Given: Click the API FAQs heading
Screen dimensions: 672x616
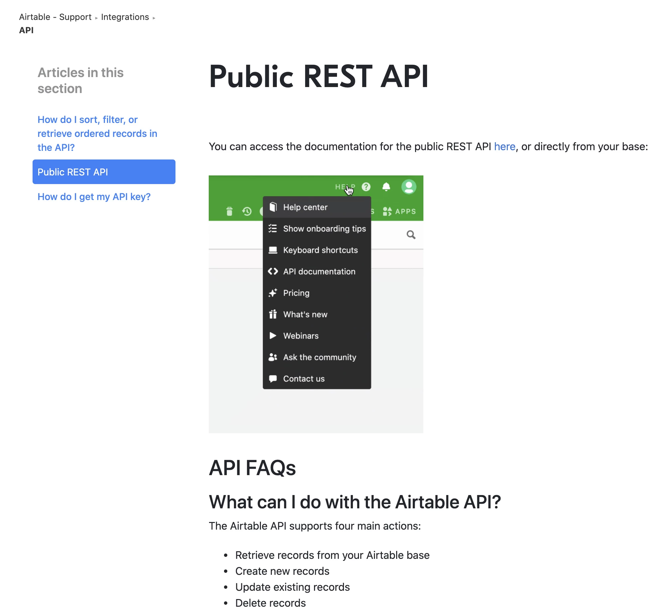Looking at the screenshot, I should click(x=252, y=468).
